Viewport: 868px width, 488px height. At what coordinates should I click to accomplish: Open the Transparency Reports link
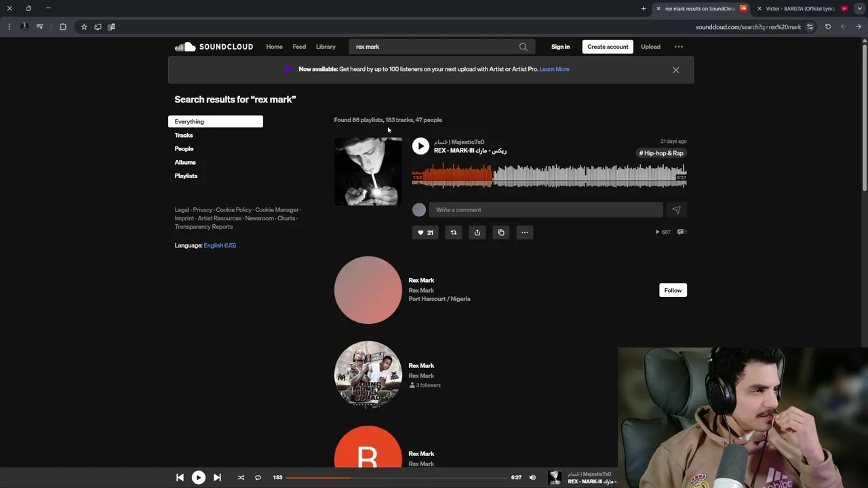[203, 226]
